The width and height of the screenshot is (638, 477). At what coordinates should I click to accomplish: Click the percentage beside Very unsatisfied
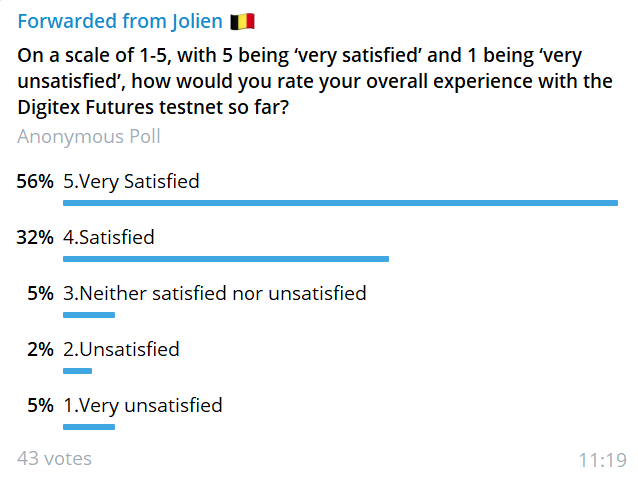tap(40, 406)
